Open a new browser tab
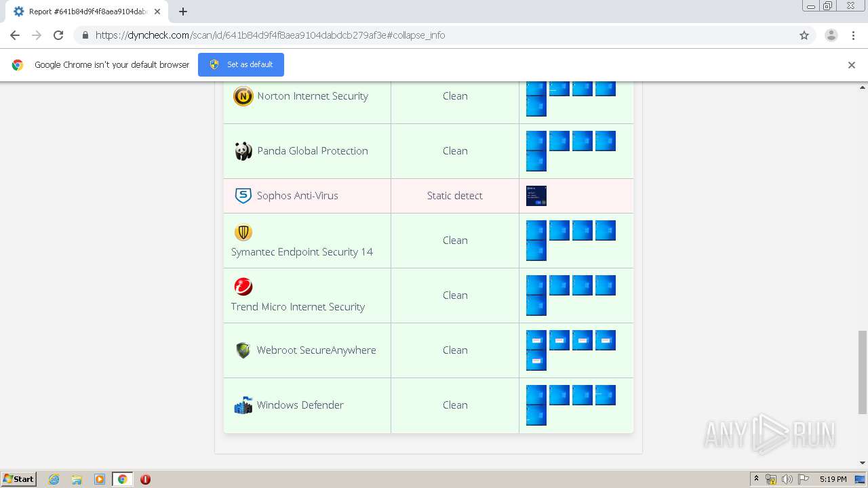 coord(183,12)
